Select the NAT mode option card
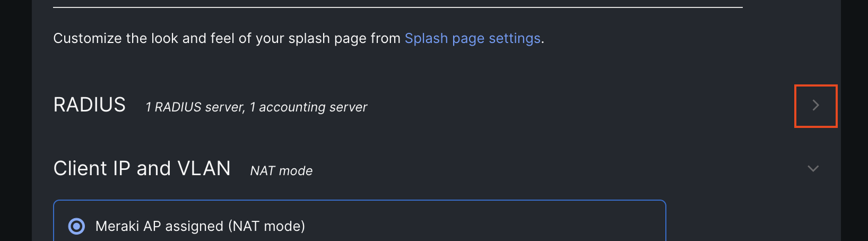 click(360, 221)
